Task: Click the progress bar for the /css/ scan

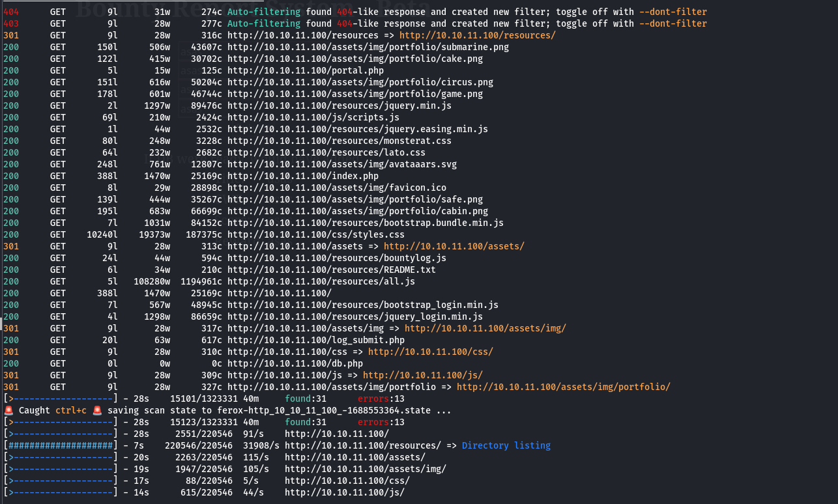Action: [61, 481]
